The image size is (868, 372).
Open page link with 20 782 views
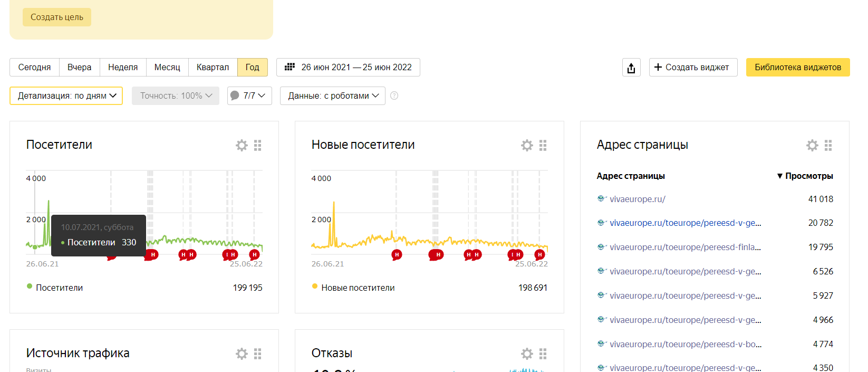click(685, 223)
